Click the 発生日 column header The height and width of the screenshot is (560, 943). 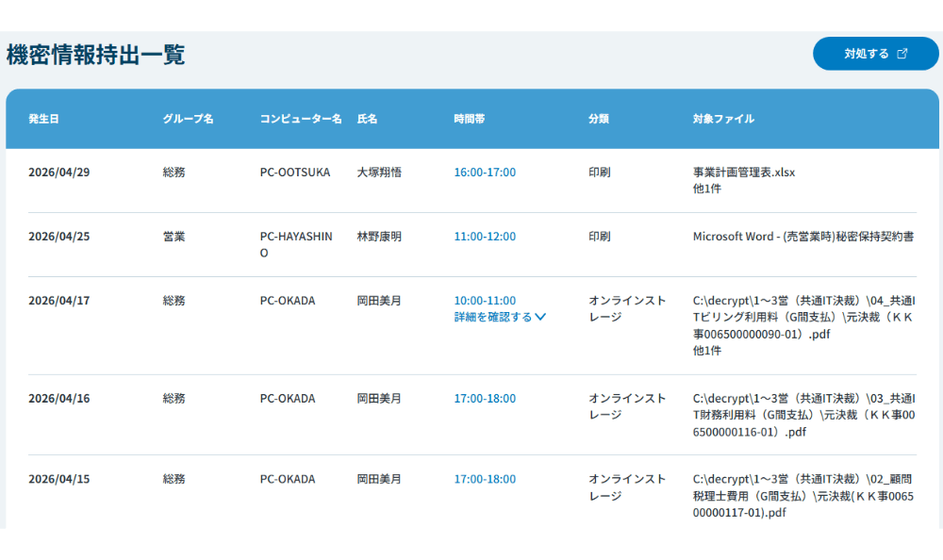tap(44, 119)
